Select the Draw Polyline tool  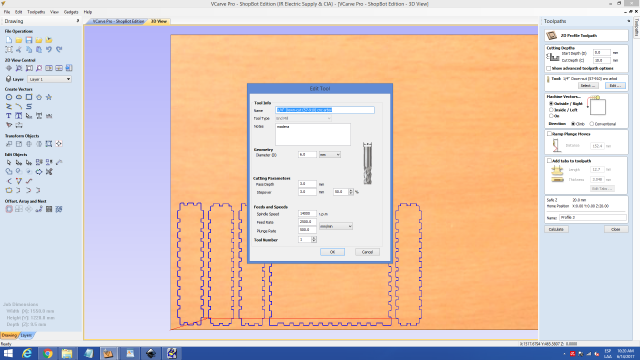click(x=9, y=107)
